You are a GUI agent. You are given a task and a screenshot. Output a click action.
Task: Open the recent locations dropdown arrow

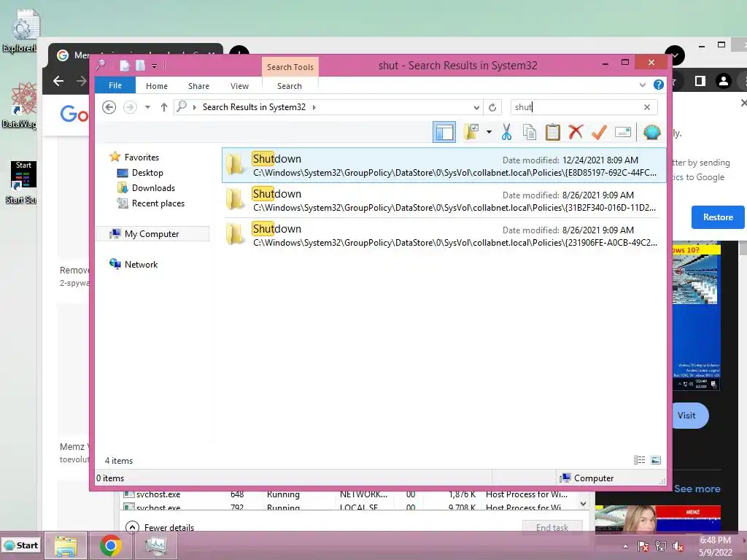pos(147,107)
